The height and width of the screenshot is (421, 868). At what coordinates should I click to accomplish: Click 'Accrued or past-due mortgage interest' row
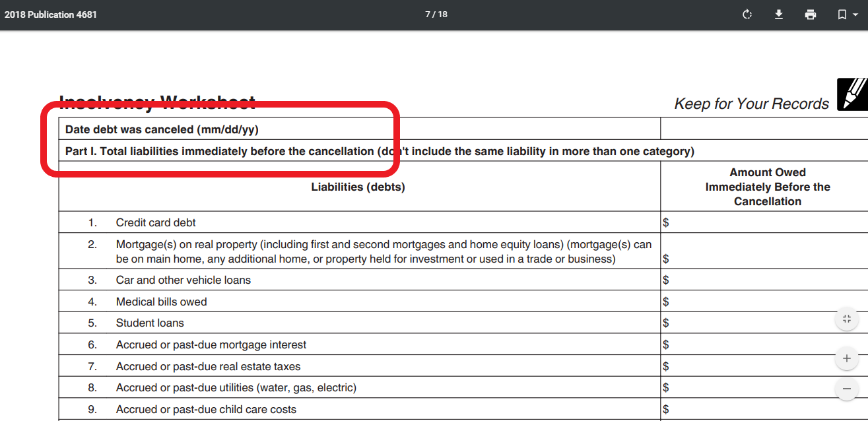coord(360,344)
